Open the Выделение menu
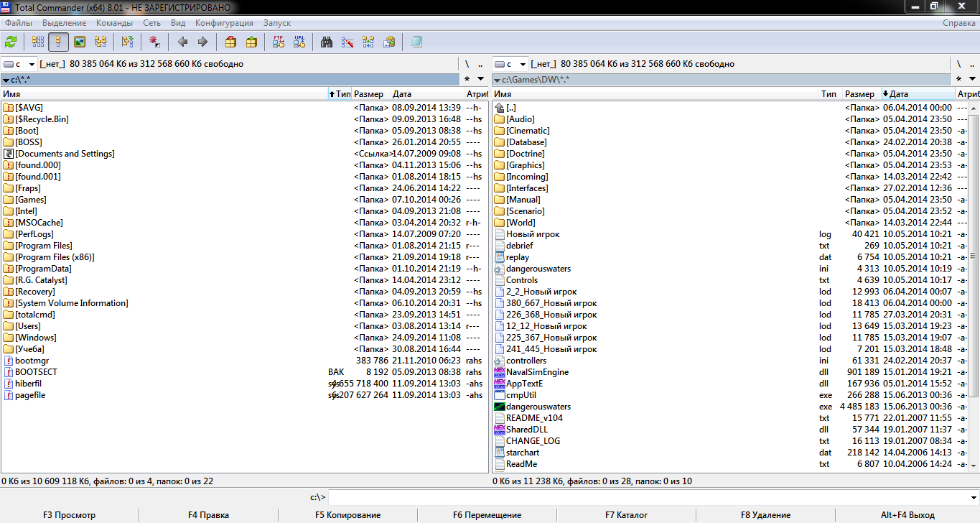This screenshot has height=523, width=980. click(x=65, y=23)
